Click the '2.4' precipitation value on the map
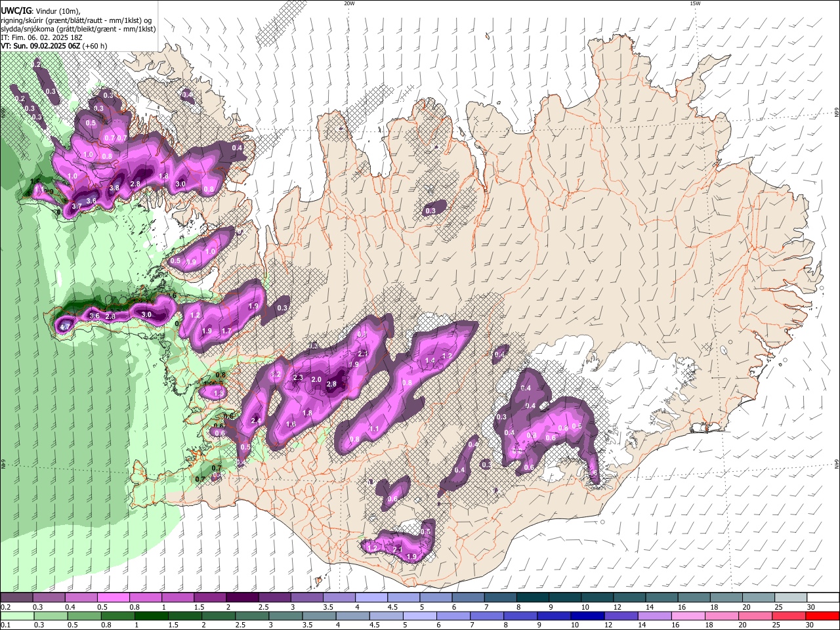 tap(257, 421)
